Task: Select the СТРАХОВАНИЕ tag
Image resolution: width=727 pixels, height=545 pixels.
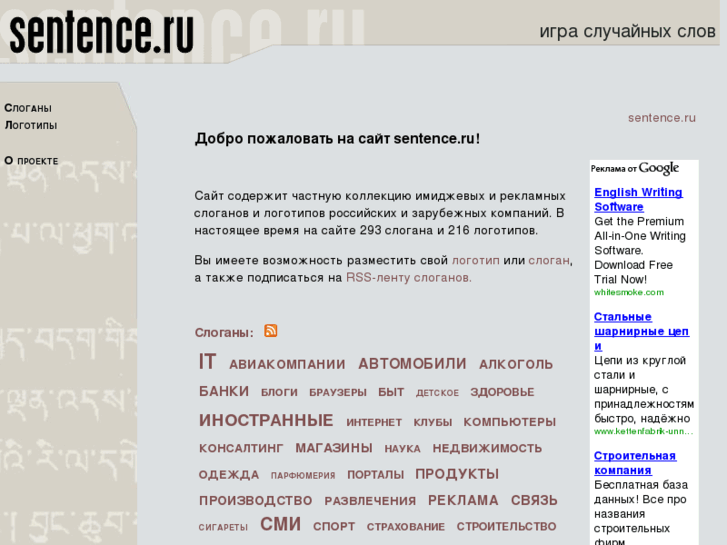Action: click(x=405, y=527)
